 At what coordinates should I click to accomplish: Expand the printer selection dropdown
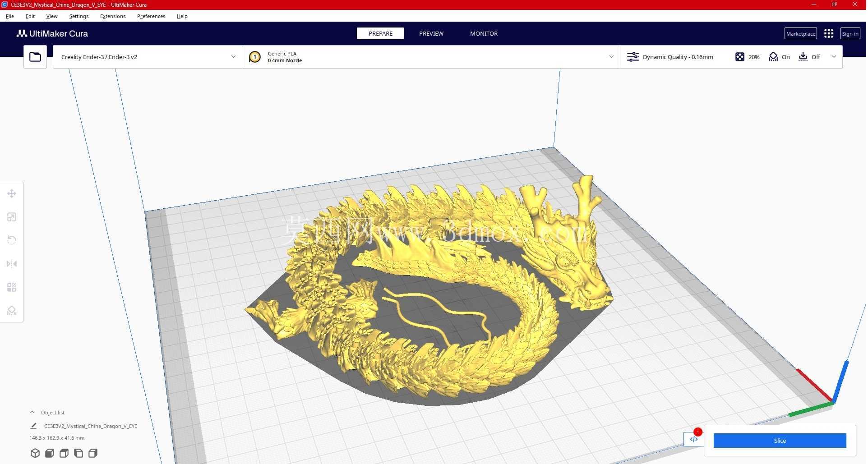(233, 57)
